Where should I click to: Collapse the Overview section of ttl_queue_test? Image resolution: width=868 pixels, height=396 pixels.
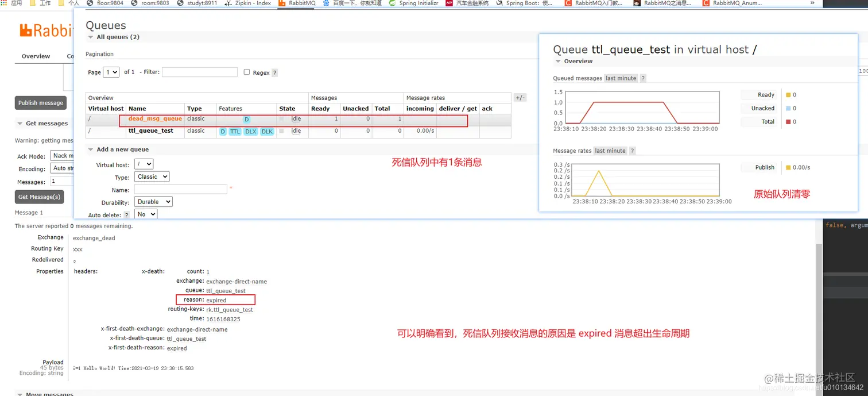(573, 61)
